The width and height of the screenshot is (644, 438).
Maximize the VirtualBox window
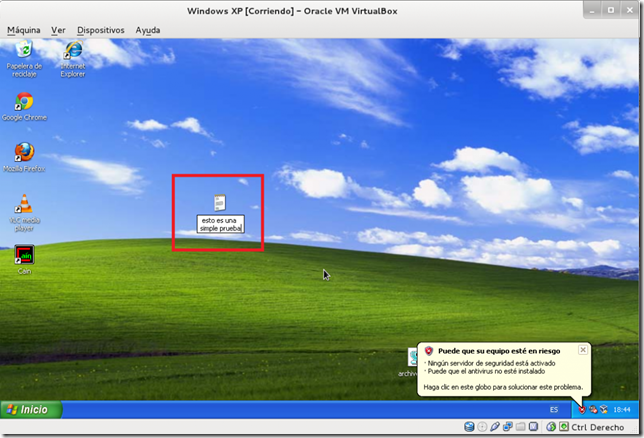click(x=611, y=11)
